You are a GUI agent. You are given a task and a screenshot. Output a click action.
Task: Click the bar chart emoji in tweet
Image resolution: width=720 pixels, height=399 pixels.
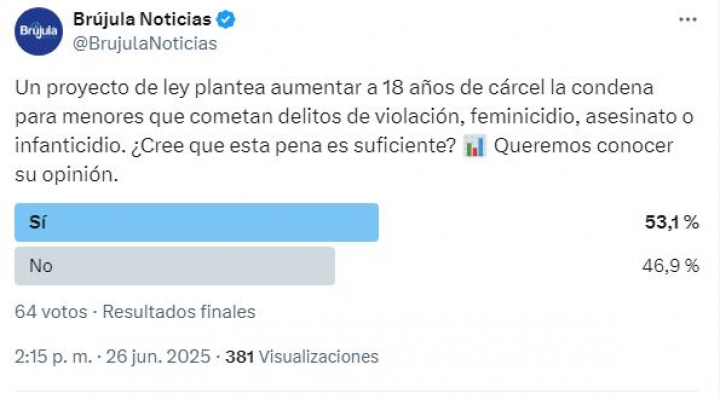tap(474, 146)
